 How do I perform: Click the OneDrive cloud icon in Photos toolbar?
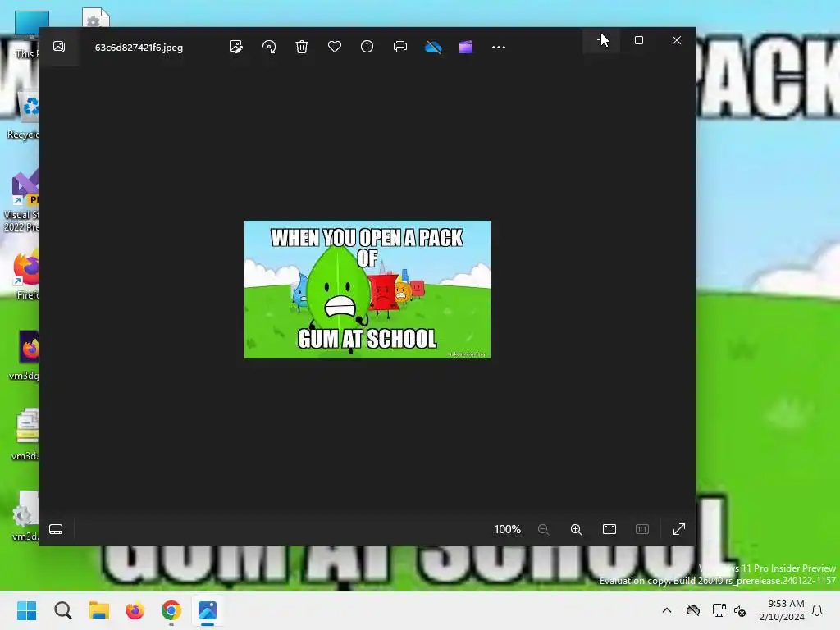pyautogui.click(x=433, y=47)
